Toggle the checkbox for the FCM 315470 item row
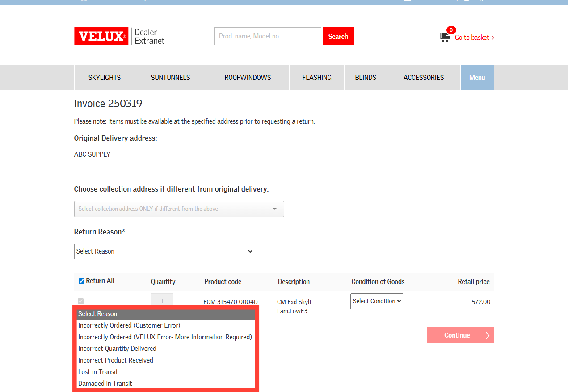Viewport: 568px width, 392px height. click(81, 301)
